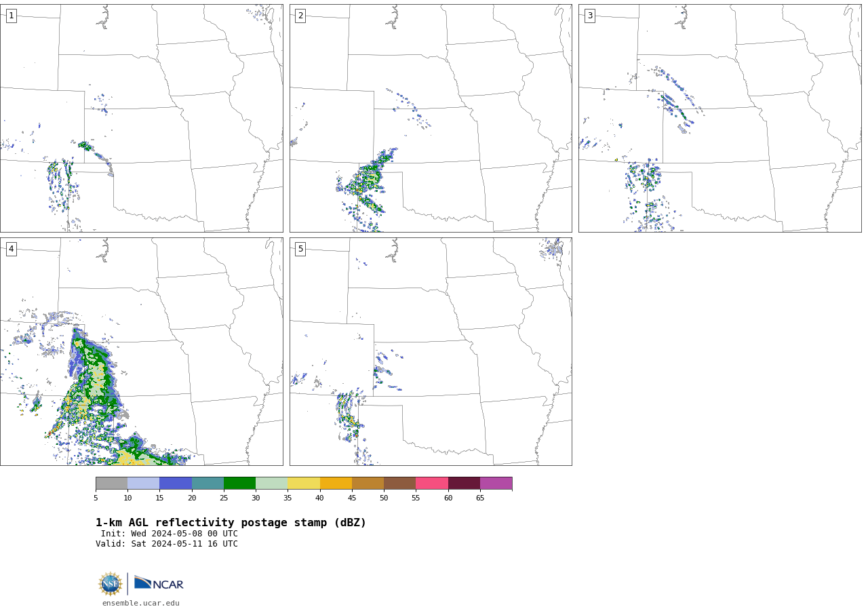This screenshot has height=611, width=868.
Task: Click the colorbar tick label '5'
Action: click(96, 498)
